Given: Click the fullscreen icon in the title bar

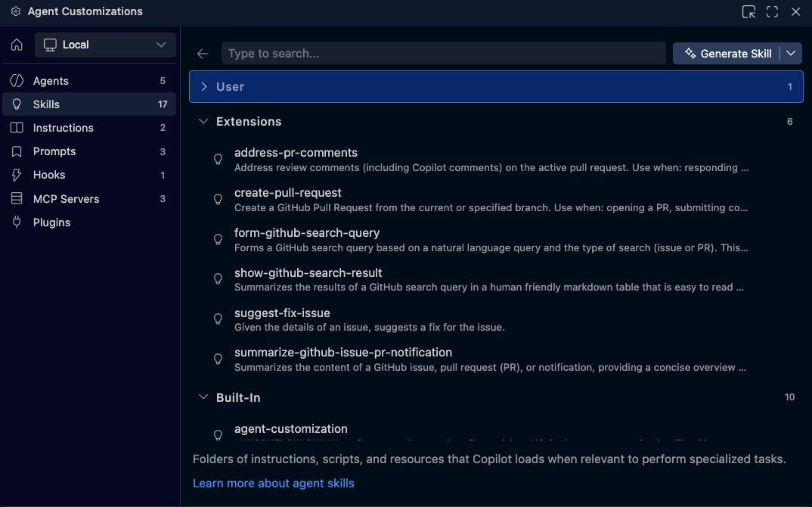Looking at the screenshot, I should [771, 11].
